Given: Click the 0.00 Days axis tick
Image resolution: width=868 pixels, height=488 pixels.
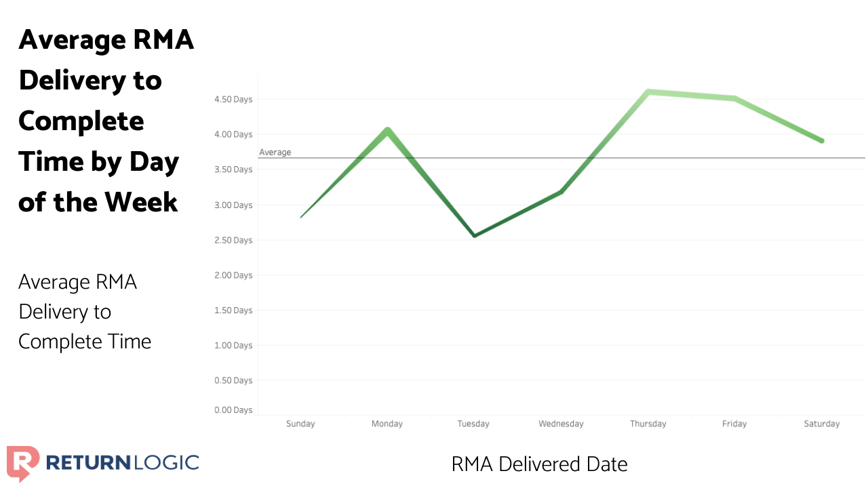Looking at the screenshot, I should point(233,410).
